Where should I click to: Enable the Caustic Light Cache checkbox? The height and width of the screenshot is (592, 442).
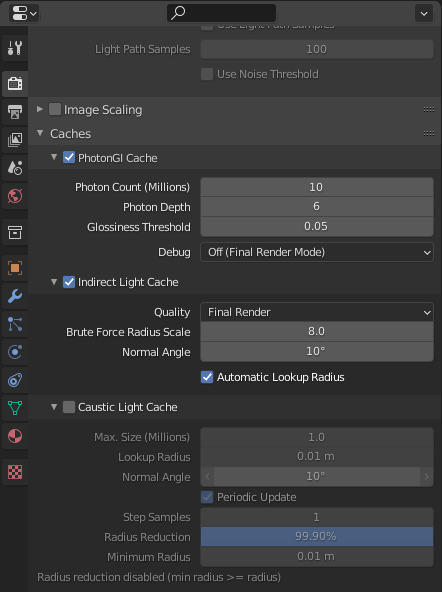(69, 407)
